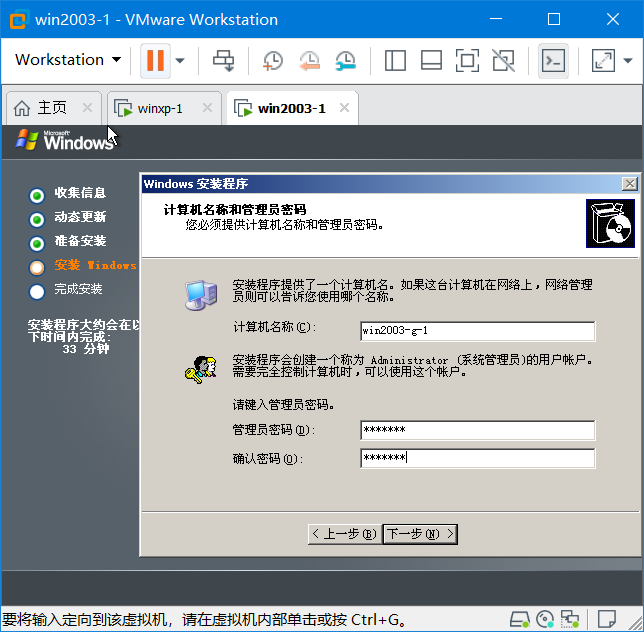Viewport: 644px width, 632px height.
Task: Click the hard disk status icon
Action: click(520, 620)
